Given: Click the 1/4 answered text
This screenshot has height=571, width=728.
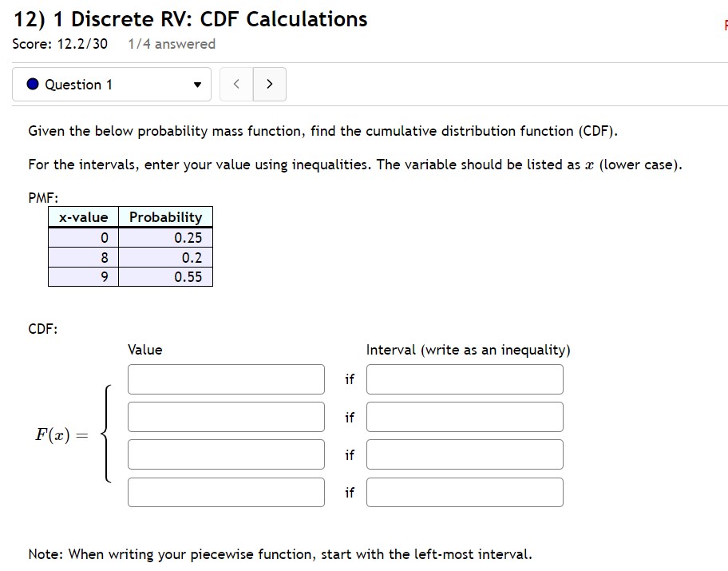Looking at the screenshot, I should pos(171,44).
